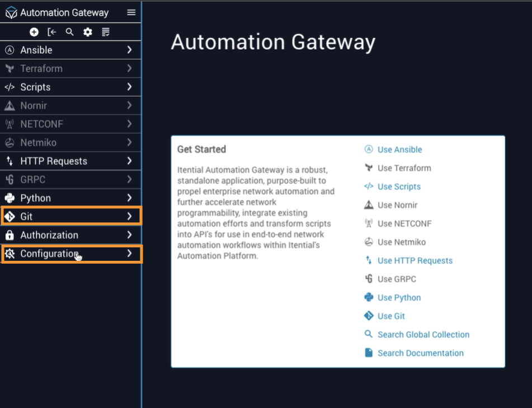The image size is (532, 408).
Task: Expand the HTTP Requests chevron
Action: click(x=129, y=161)
